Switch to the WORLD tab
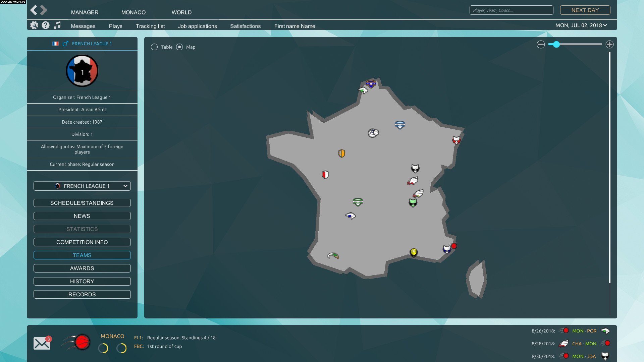 (181, 12)
